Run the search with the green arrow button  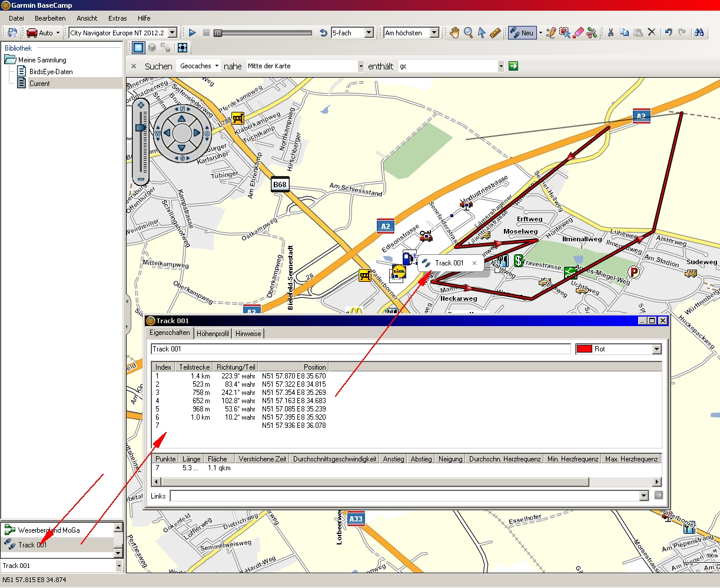point(513,66)
